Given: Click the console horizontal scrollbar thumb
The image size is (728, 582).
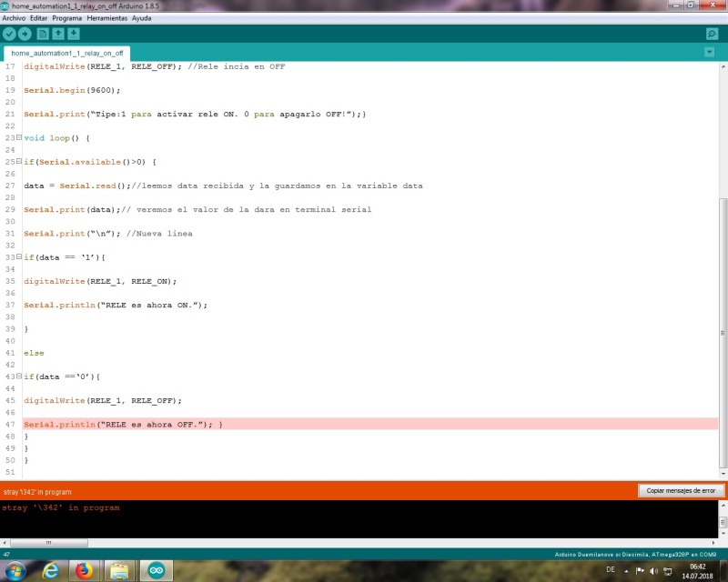Looking at the screenshot, I should coord(49,543).
